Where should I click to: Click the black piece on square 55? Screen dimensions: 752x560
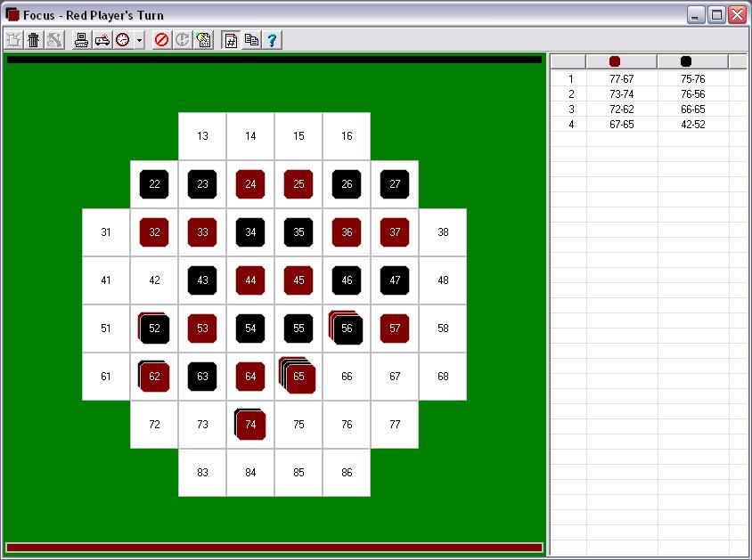click(x=298, y=329)
